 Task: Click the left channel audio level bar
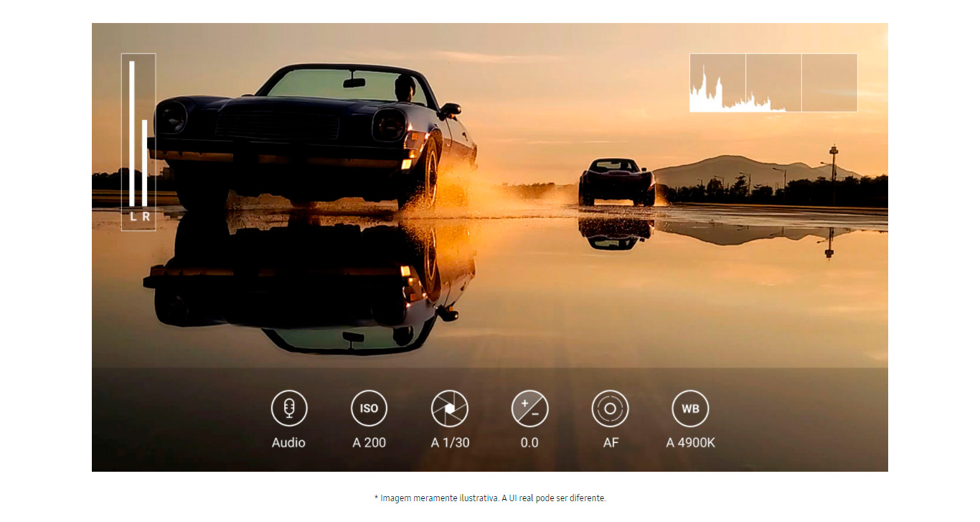click(132, 133)
